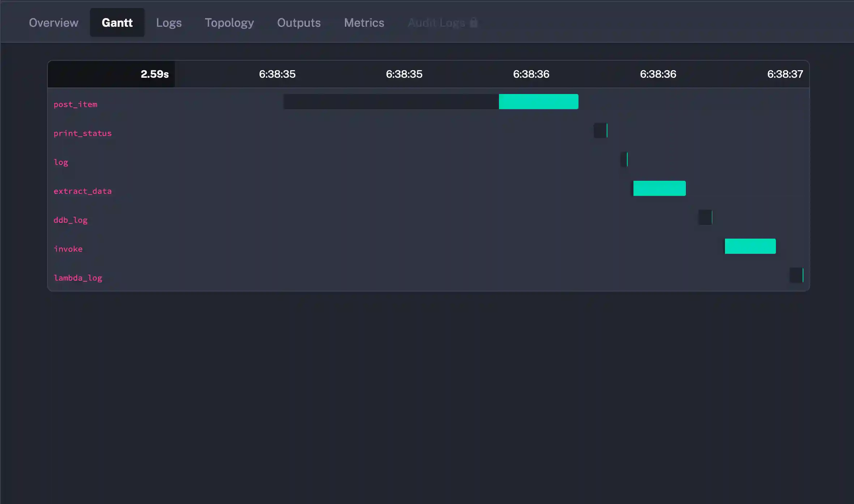Open the Topology tab

click(229, 23)
